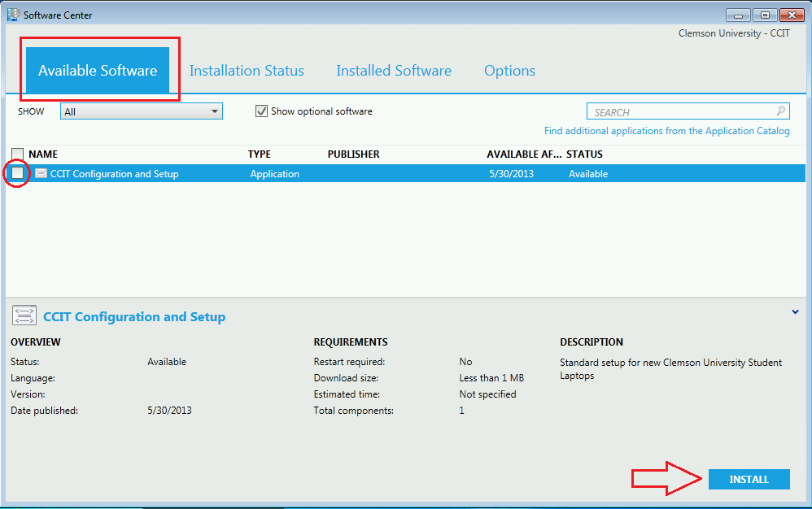
Task: Tick the select-all checkbox beside NAME
Action: 18,154
